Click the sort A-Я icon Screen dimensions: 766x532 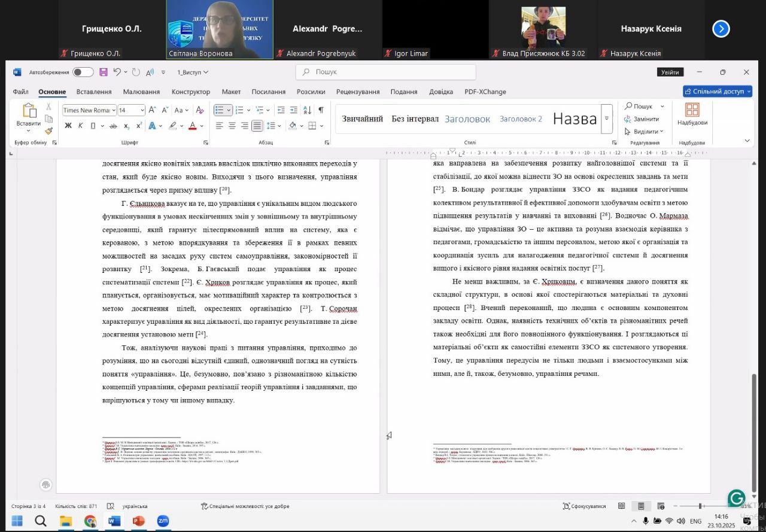point(307,110)
